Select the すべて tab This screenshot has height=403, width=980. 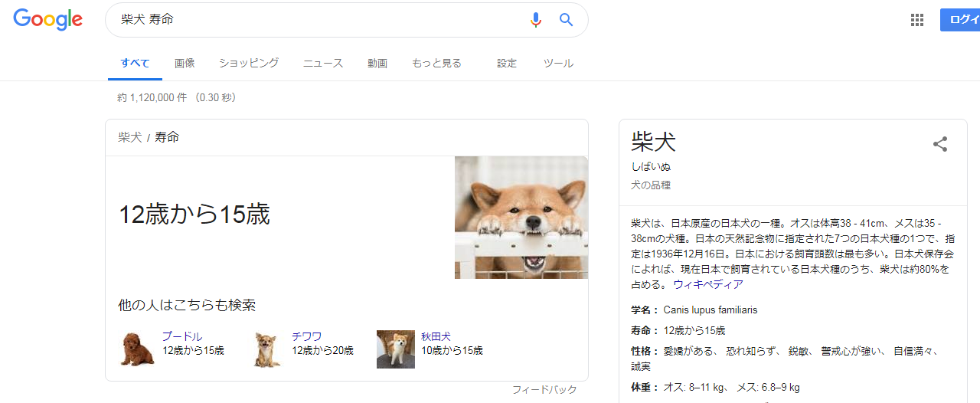pos(135,64)
